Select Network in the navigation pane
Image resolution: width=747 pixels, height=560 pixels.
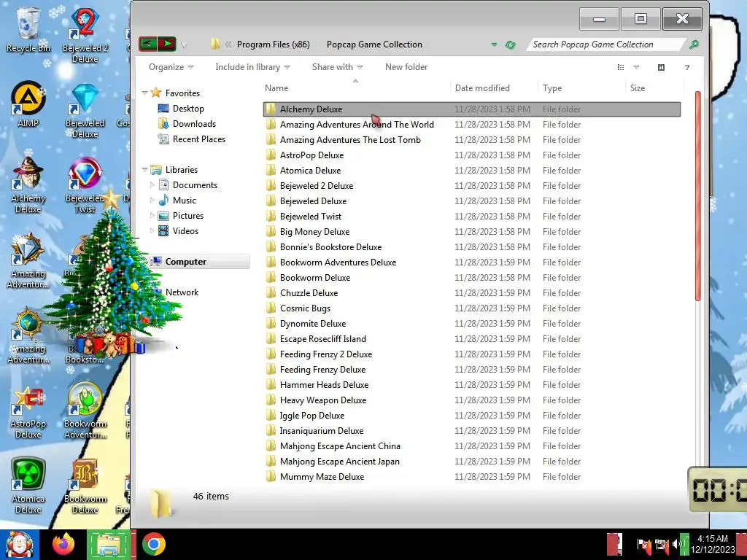pyautogui.click(x=182, y=292)
